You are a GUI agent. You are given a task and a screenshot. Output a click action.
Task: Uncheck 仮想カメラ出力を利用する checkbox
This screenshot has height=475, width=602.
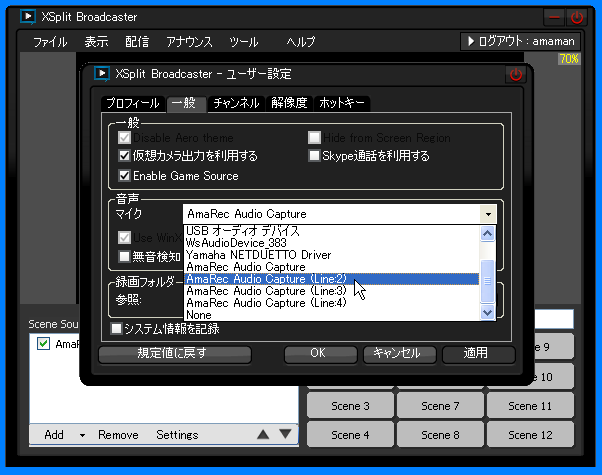[x=124, y=156]
